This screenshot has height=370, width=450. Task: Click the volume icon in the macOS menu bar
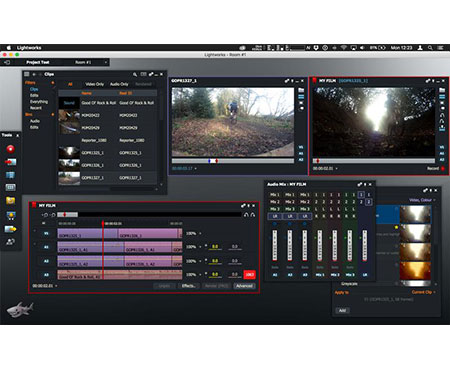tap(362, 48)
